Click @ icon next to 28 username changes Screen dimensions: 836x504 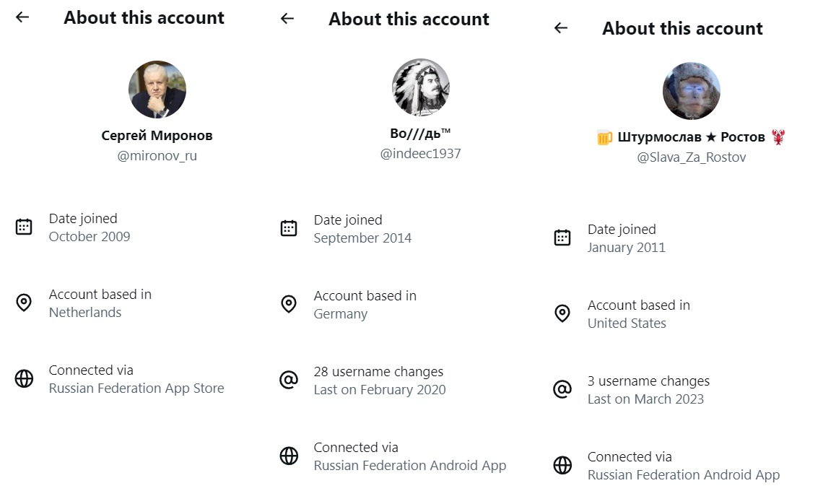289,380
